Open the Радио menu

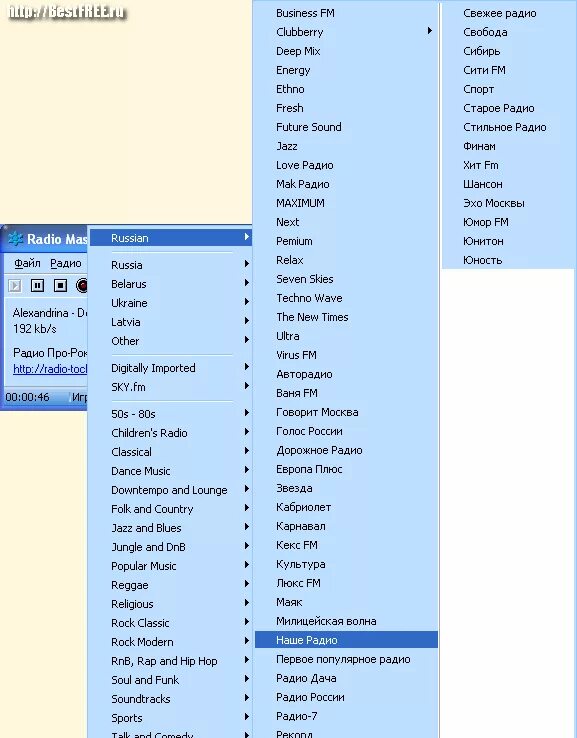point(66,263)
